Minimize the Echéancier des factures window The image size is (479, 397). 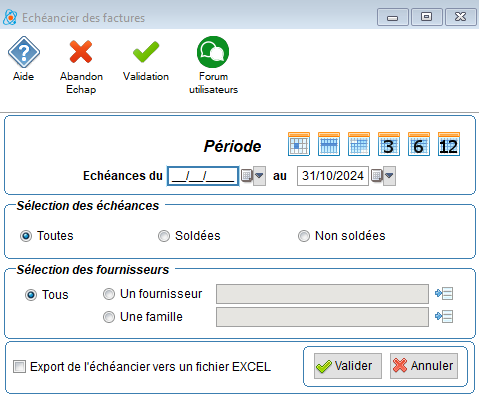(x=393, y=17)
